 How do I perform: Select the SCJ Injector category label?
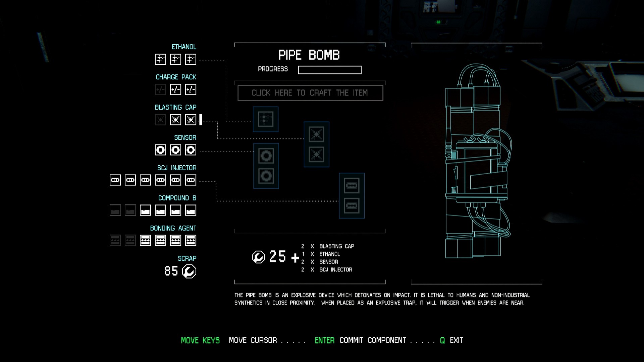tap(177, 168)
